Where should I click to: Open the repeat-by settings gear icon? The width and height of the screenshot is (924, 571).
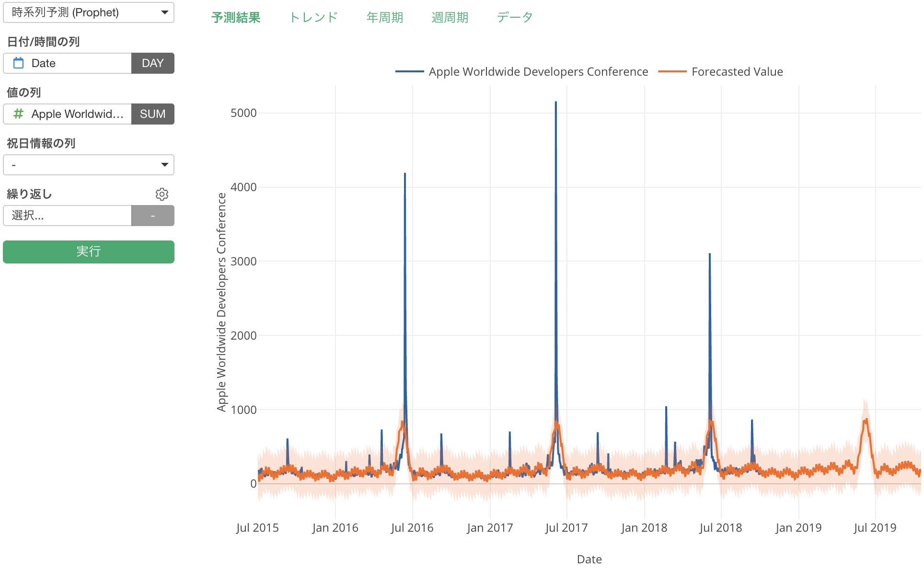(x=162, y=194)
